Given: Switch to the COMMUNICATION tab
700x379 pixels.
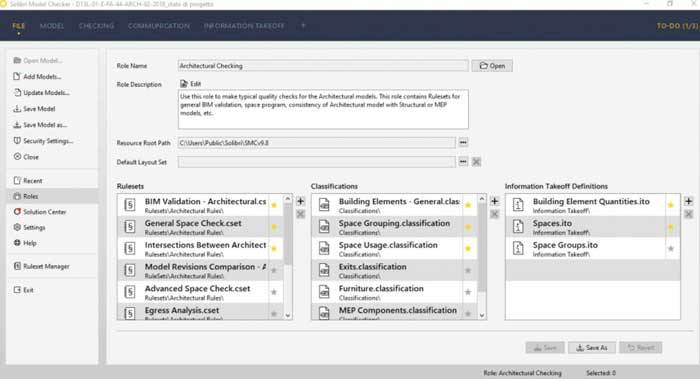Looking at the screenshot, I should (x=159, y=26).
